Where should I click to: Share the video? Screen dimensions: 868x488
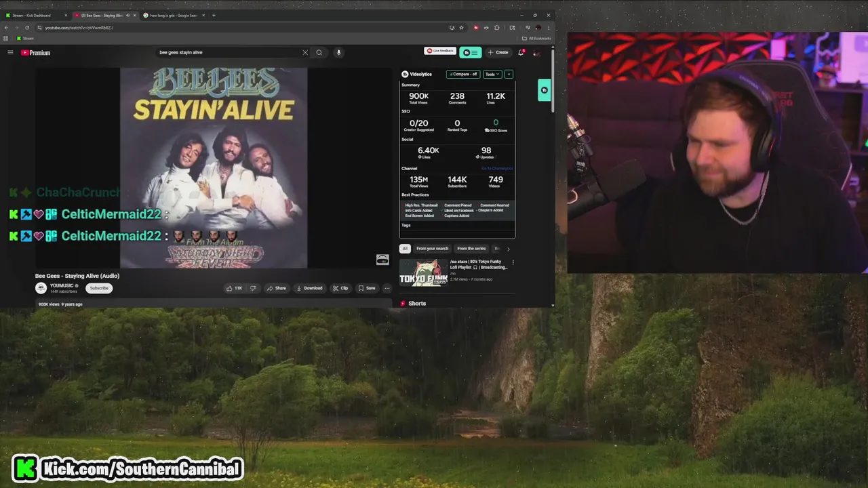pos(276,288)
